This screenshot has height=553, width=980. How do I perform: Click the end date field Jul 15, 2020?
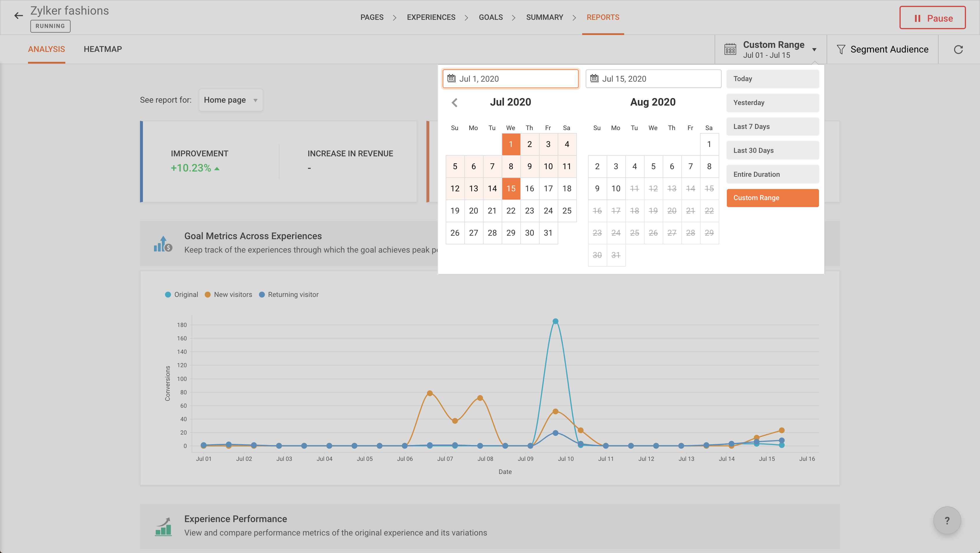pyautogui.click(x=653, y=79)
